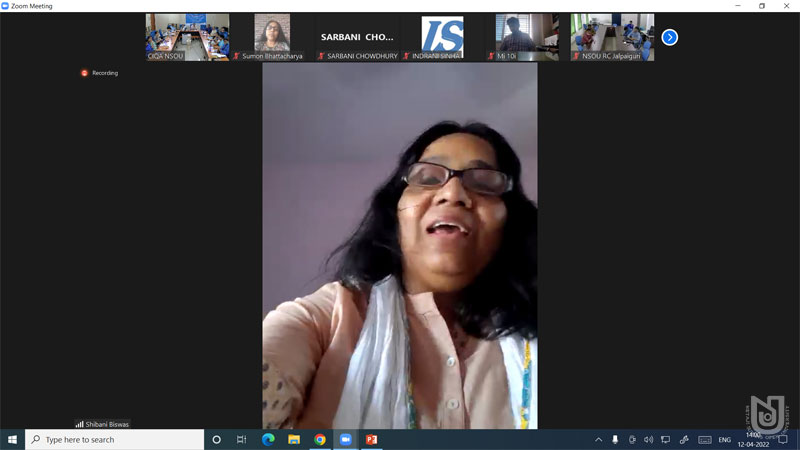
Task: Open the clock showing 12-04-2022
Action: [753, 439]
